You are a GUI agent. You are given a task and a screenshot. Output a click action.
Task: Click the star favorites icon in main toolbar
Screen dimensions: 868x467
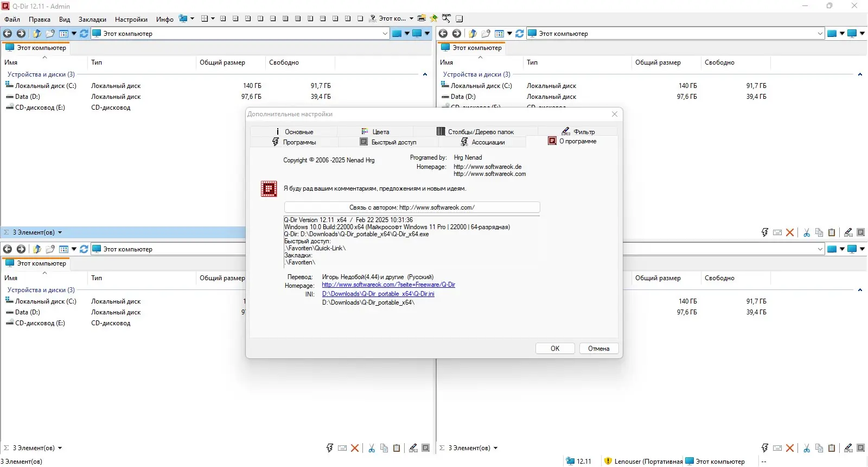click(x=434, y=18)
